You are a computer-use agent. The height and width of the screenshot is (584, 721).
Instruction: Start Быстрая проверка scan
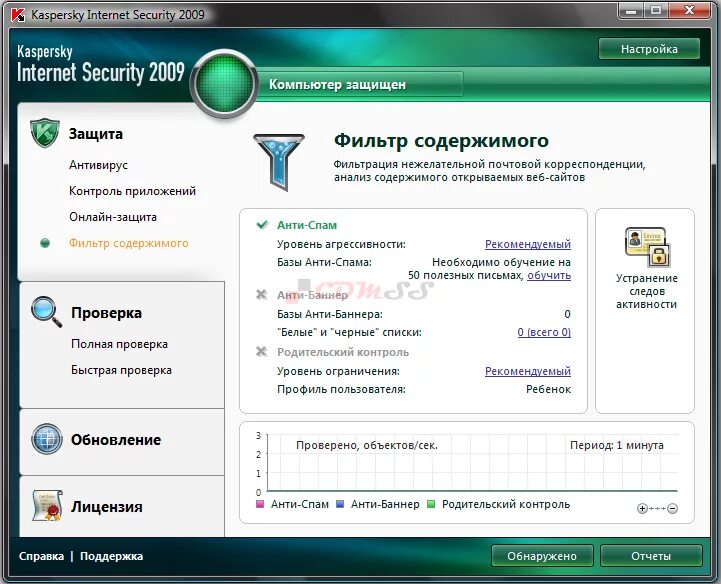121,370
